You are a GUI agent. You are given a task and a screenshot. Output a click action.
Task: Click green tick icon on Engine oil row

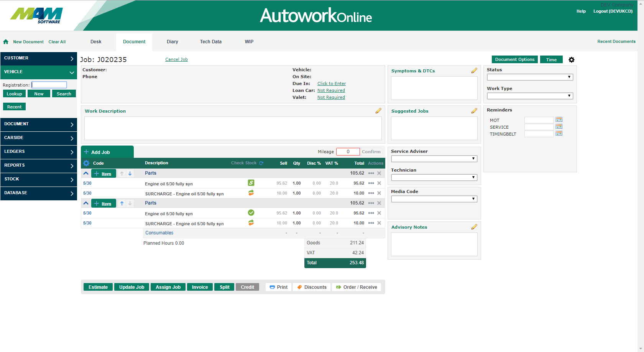[x=251, y=213]
